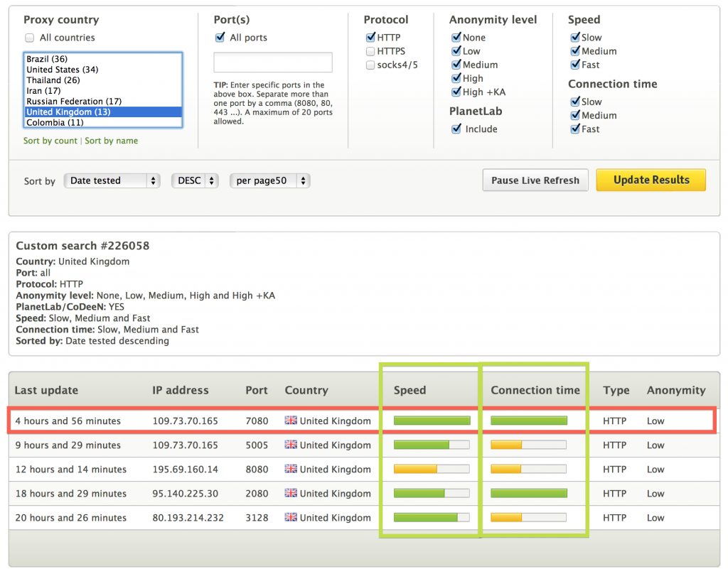
Task: Open the DESC sort order dropdown
Action: (195, 180)
